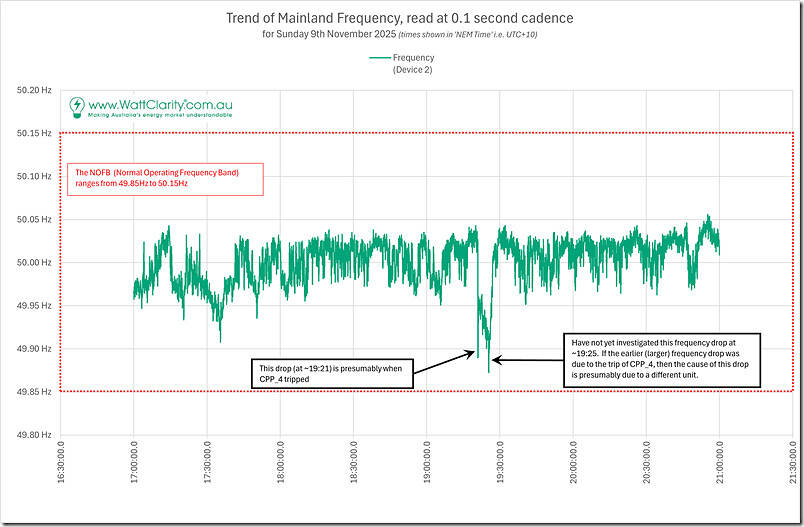This screenshot has height=527, width=804.
Task: Click the annotation about CPP_4 tripping at ~19:21
Action: click(331, 375)
